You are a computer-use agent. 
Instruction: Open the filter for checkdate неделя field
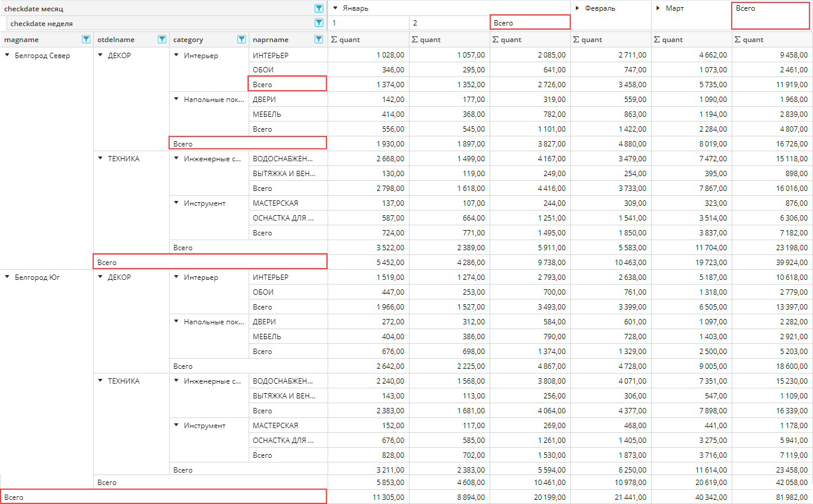319,23
